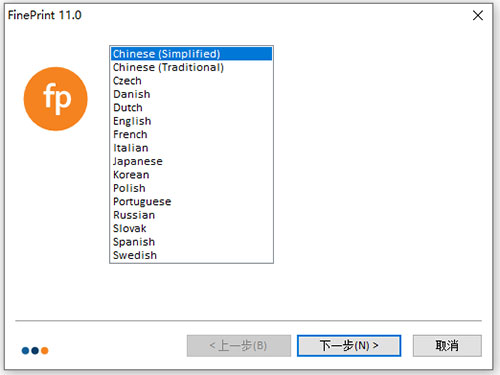Select Chinese (Simplified) in language list
Viewport: 500px width, 375px height.
(192, 54)
